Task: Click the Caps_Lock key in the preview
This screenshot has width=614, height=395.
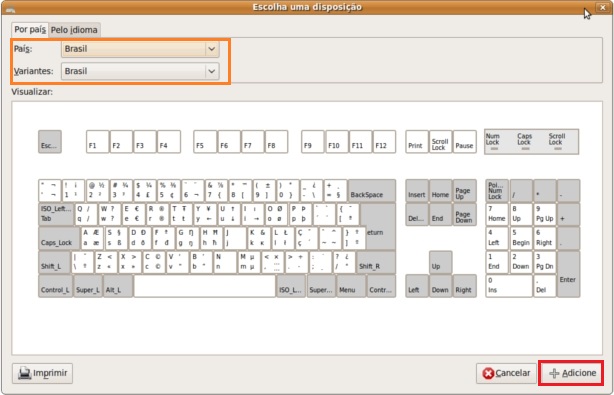Action: tap(59, 238)
